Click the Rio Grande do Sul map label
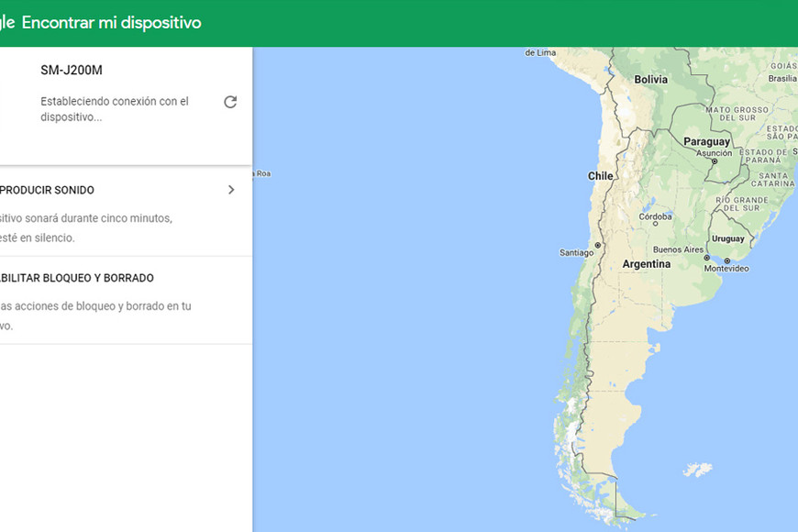Image resolution: width=798 pixels, height=532 pixels. [740, 204]
